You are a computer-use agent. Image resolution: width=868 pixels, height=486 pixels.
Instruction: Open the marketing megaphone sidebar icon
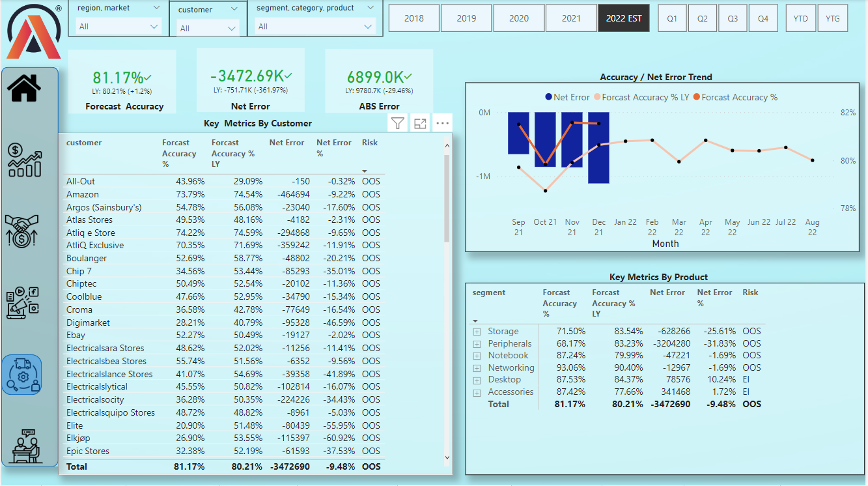pos(23,302)
